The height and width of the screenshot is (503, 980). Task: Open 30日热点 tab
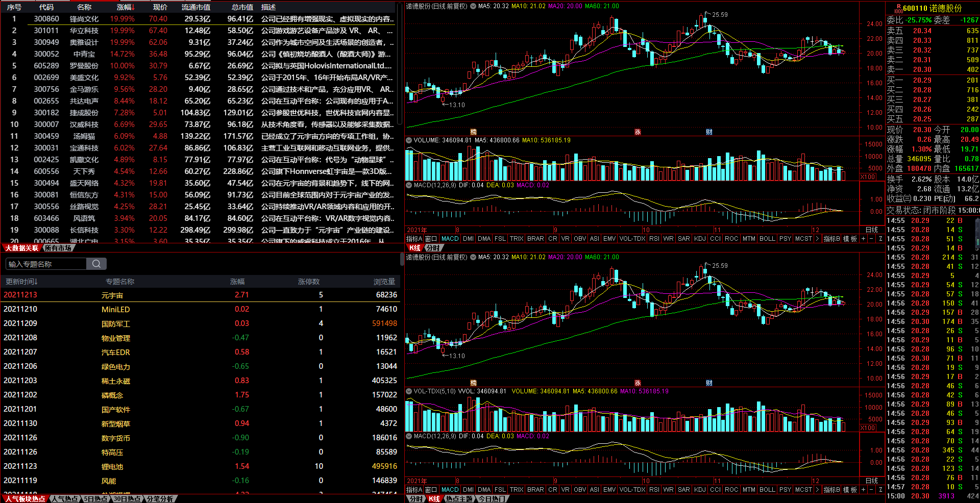tap(127, 499)
